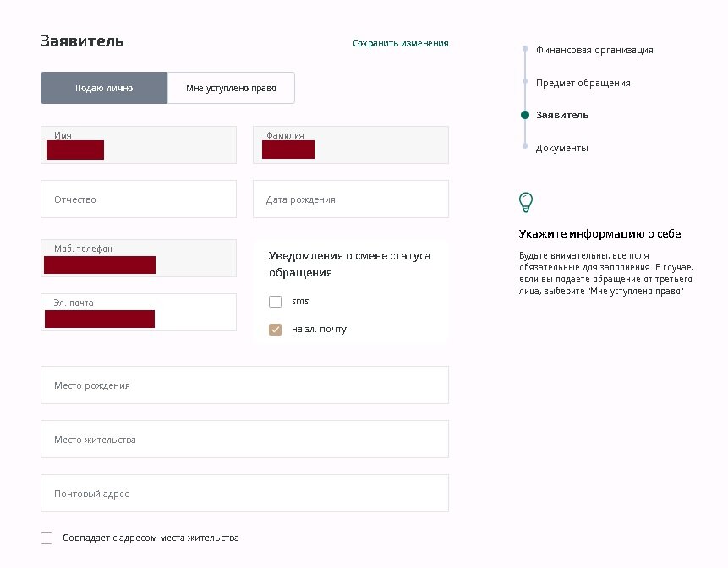
Task: Click the Финансовая организация step dot
Action: coord(524,50)
